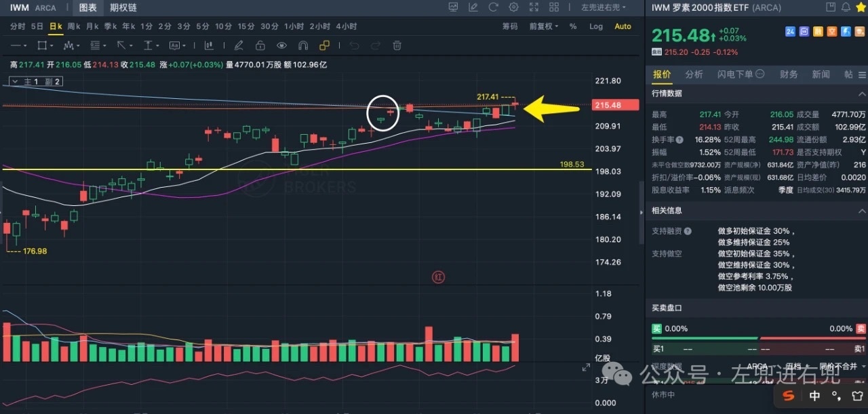The height and width of the screenshot is (414, 868).
Task: Refresh the chart with reload icon
Action: pyautogui.click(x=493, y=7)
